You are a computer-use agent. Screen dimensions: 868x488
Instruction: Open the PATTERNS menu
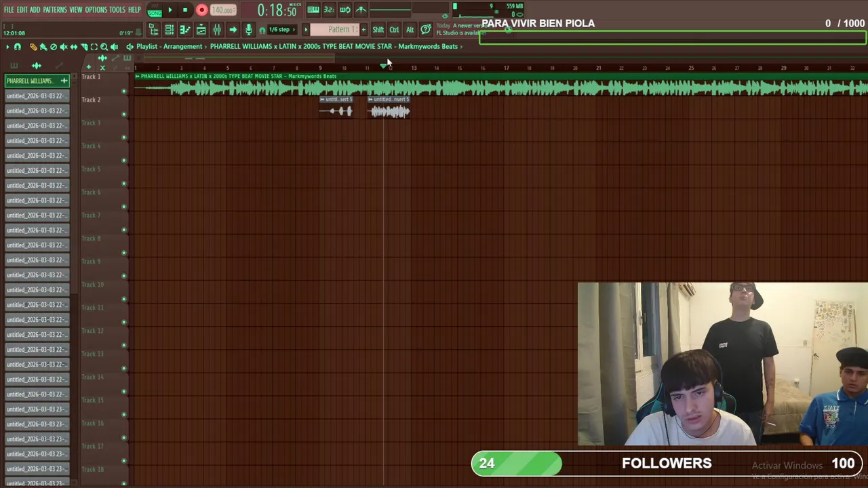pos(54,9)
